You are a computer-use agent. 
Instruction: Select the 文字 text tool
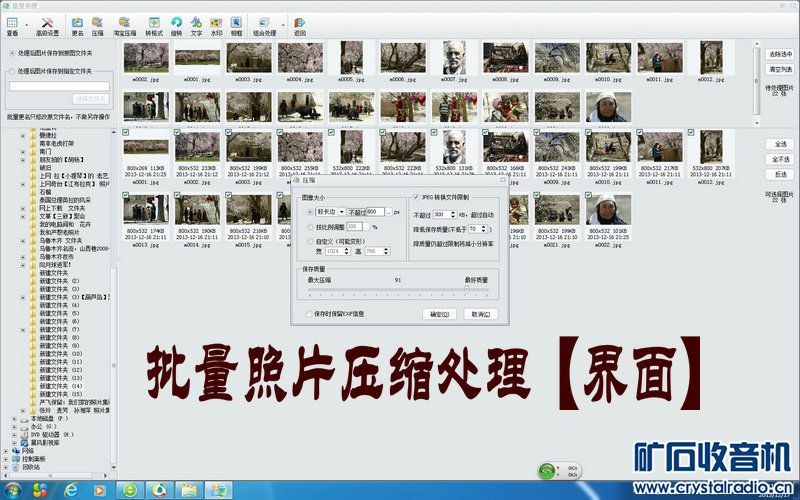pos(196,27)
